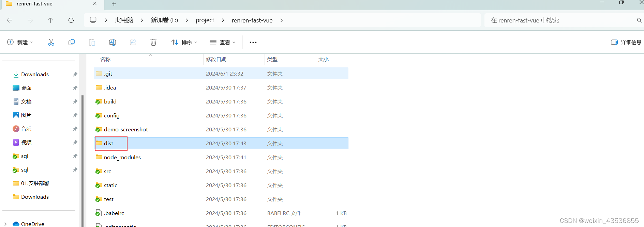Click the Cut scissors icon

51,42
